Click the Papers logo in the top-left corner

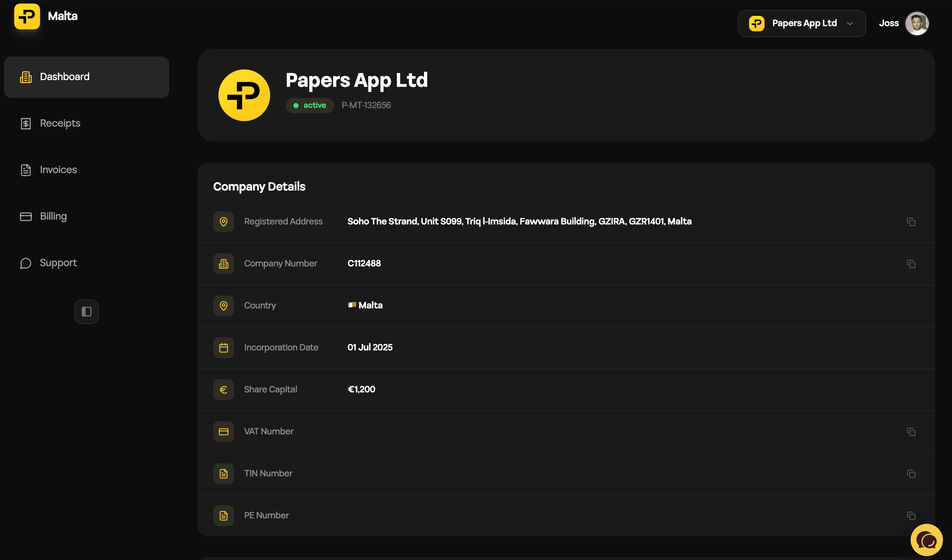click(x=26, y=16)
